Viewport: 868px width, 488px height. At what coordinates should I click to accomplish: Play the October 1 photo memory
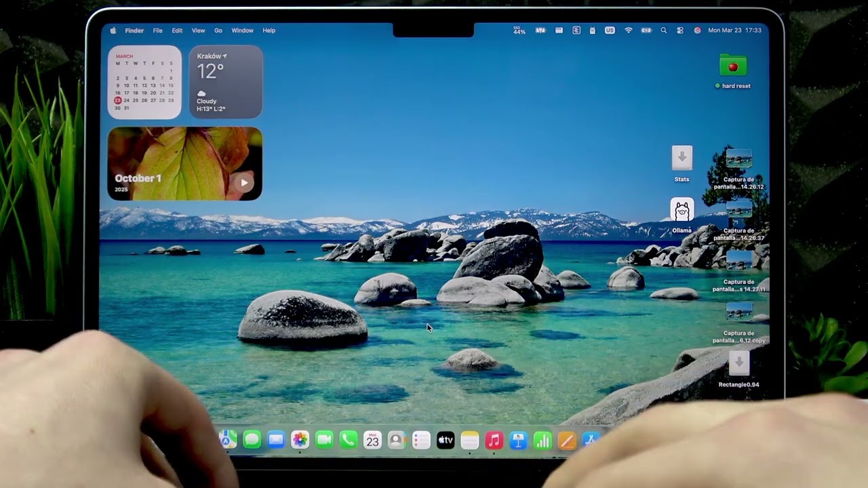pyautogui.click(x=244, y=182)
